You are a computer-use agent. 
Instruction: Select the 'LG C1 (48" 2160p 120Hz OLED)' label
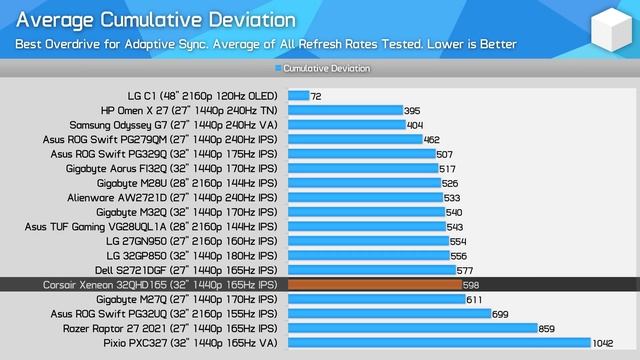coord(202,96)
